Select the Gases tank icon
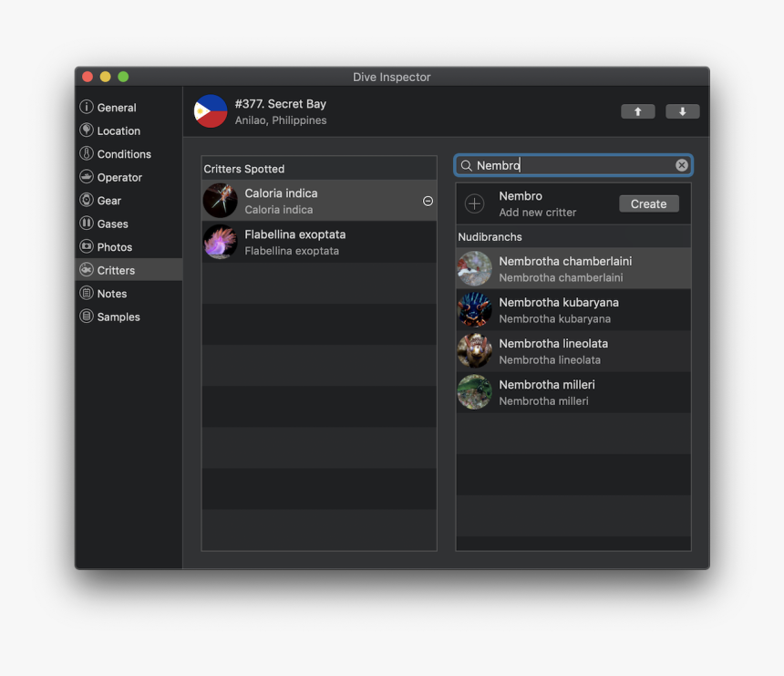 coord(88,224)
